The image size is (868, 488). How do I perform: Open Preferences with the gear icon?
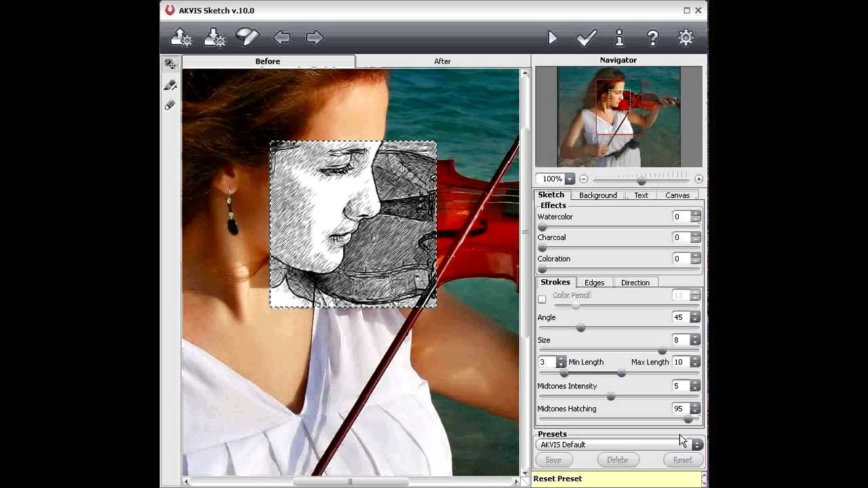pyautogui.click(x=686, y=37)
